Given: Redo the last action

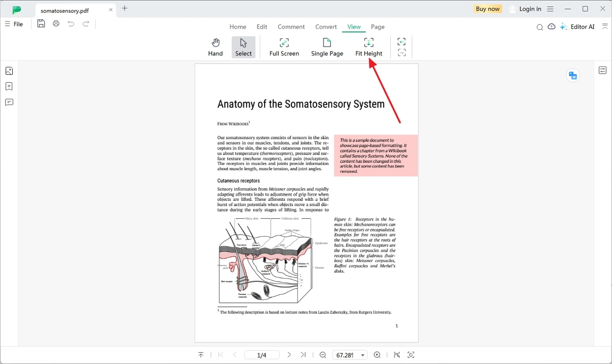Looking at the screenshot, I should pyautogui.click(x=86, y=24).
